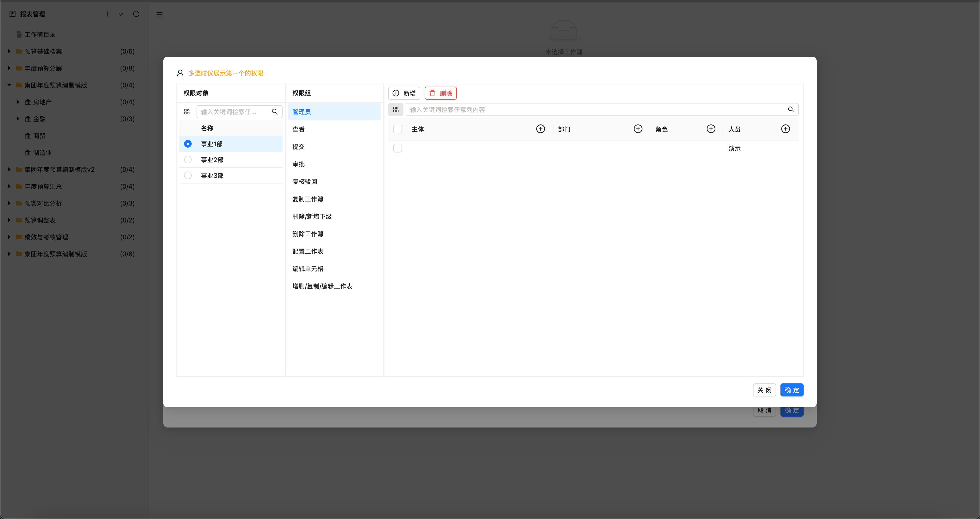
Task: Select the 事业2部 radio button
Action: coord(188,160)
